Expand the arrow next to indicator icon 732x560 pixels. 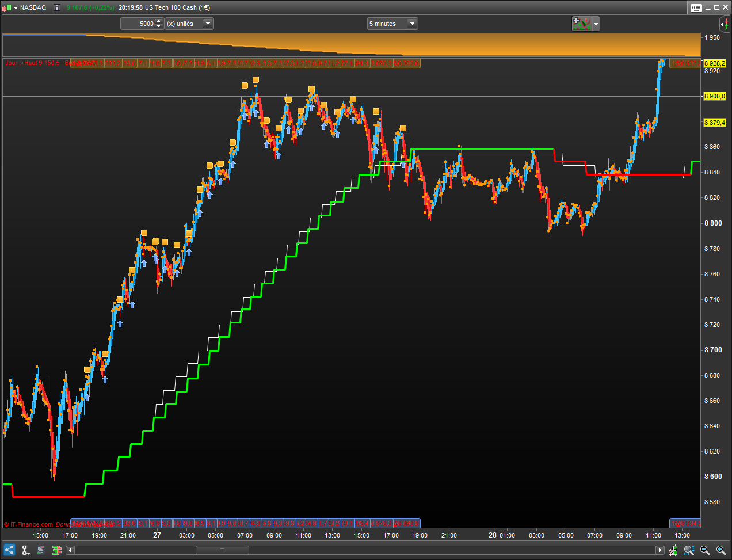coord(596,24)
